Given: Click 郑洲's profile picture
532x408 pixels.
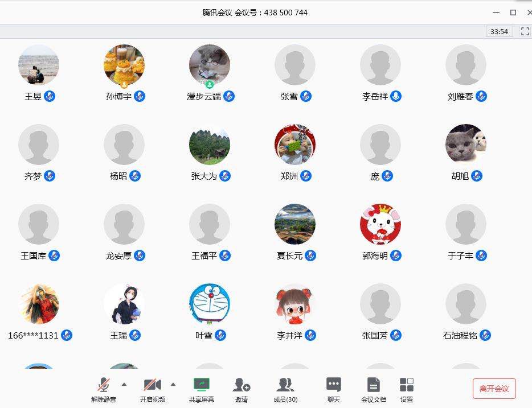Looking at the screenshot, I should (295, 145).
